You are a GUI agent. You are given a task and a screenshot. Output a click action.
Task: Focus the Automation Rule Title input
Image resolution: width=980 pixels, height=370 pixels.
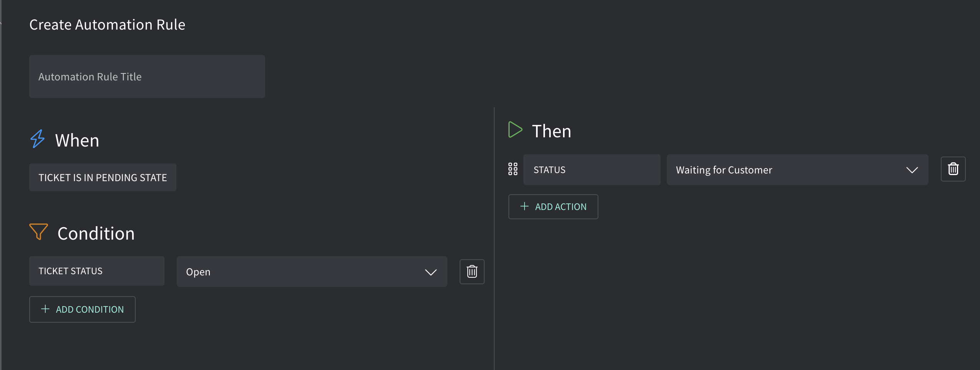pyautogui.click(x=147, y=77)
